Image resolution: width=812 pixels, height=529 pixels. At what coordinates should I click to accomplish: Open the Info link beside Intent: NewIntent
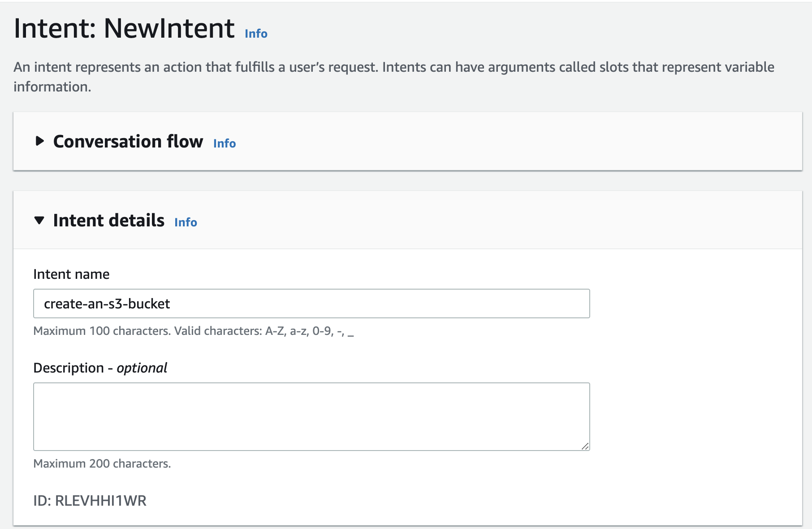255,33
